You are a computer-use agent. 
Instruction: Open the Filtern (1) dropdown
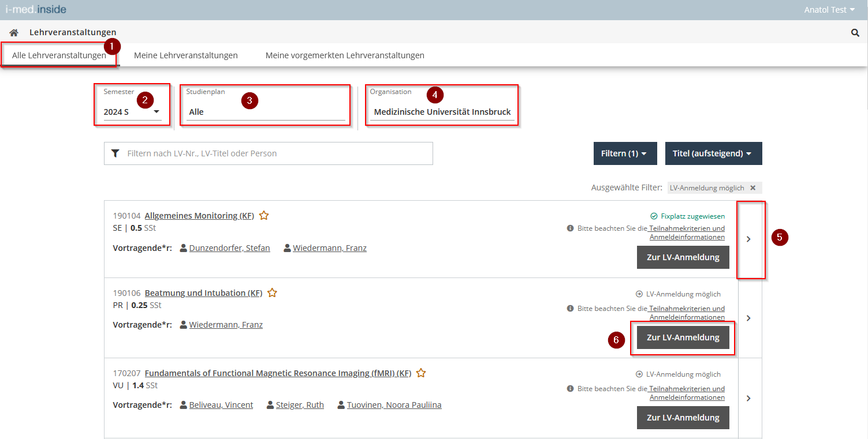tap(625, 153)
